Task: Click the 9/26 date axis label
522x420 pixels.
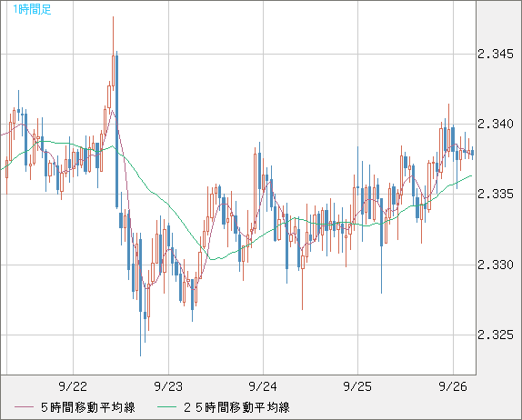Action: coord(453,386)
